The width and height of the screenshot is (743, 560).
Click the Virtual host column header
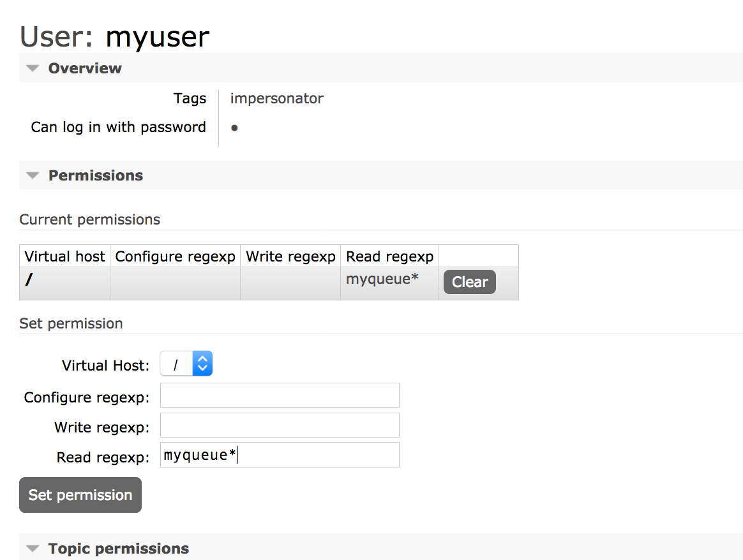click(x=64, y=256)
